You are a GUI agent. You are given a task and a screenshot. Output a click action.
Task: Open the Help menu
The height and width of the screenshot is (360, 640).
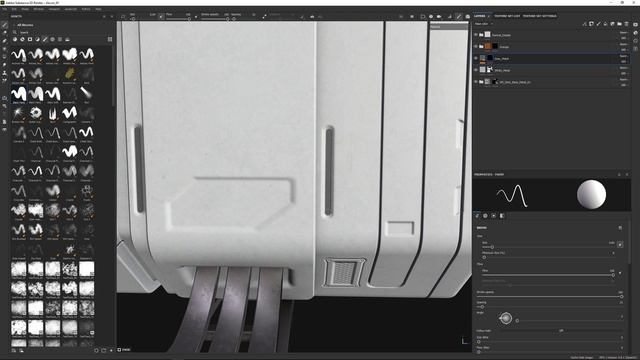click(98, 9)
